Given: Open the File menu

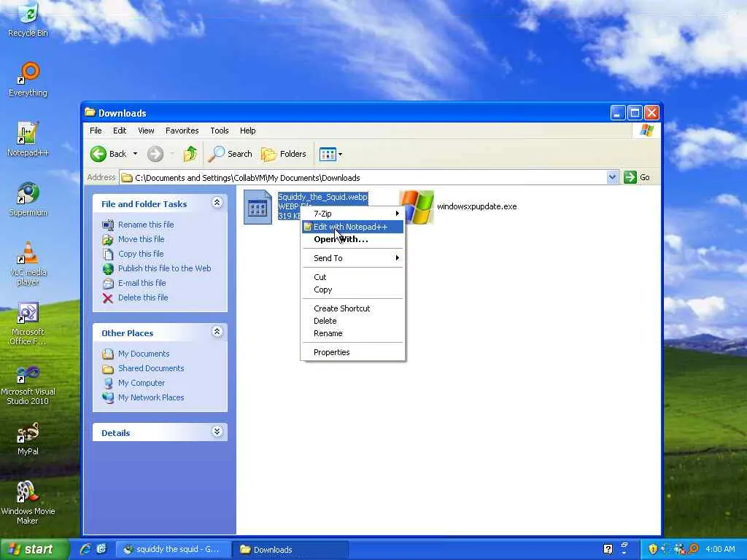Looking at the screenshot, I should 96,131.
